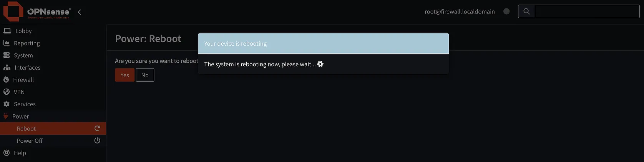Cancel reboot with the No button
Screen dimensions: 644x162
145,75
